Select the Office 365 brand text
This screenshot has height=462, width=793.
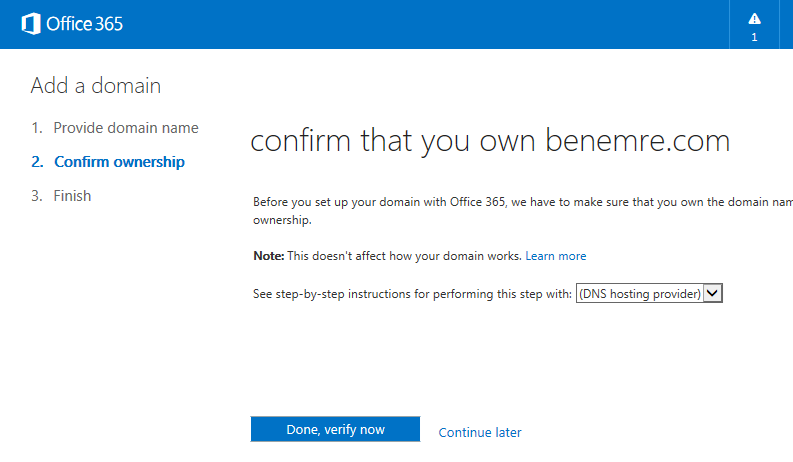84,24
